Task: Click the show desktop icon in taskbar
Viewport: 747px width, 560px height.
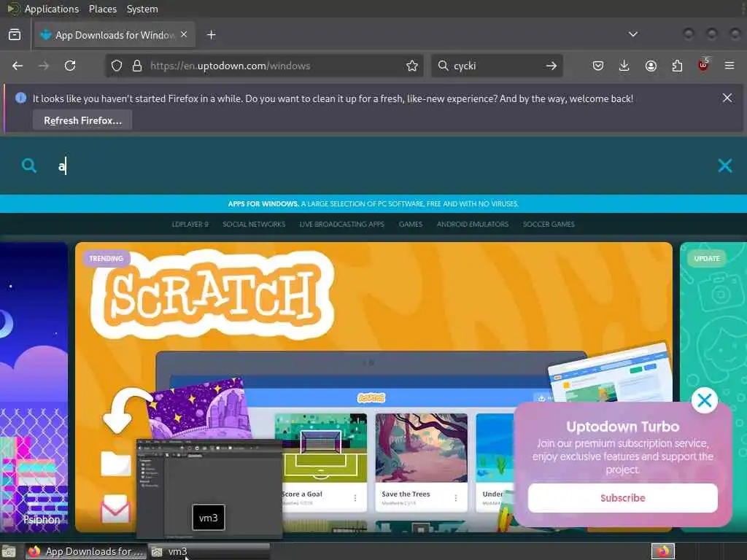Action: coord(9,551)
